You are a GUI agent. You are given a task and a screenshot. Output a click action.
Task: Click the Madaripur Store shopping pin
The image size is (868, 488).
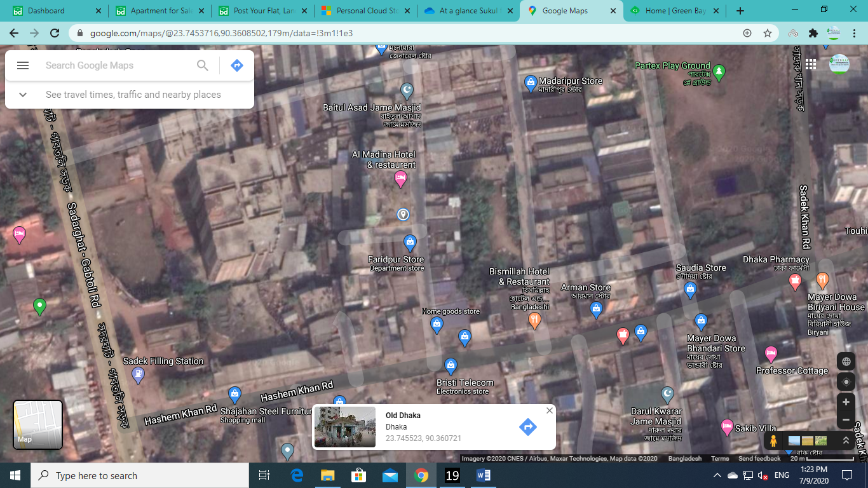[531, 83]
